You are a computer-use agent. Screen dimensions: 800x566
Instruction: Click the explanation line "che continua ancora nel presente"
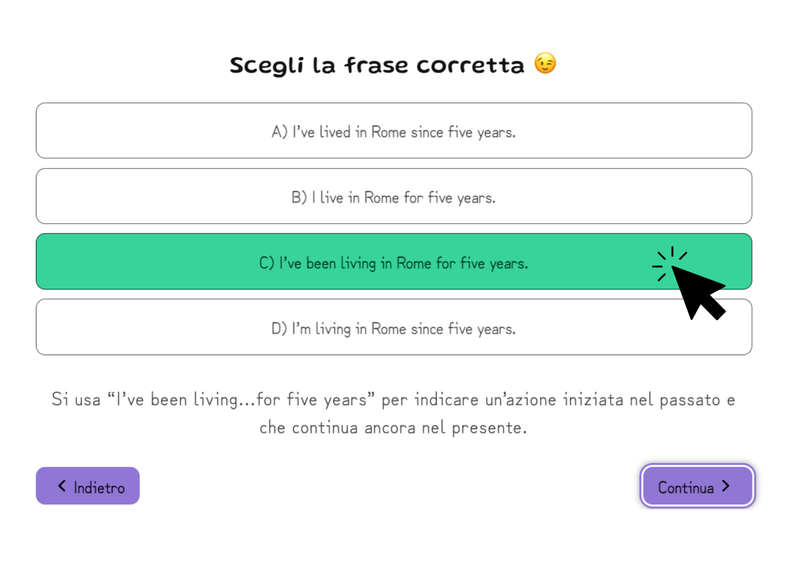pos(394,428)
